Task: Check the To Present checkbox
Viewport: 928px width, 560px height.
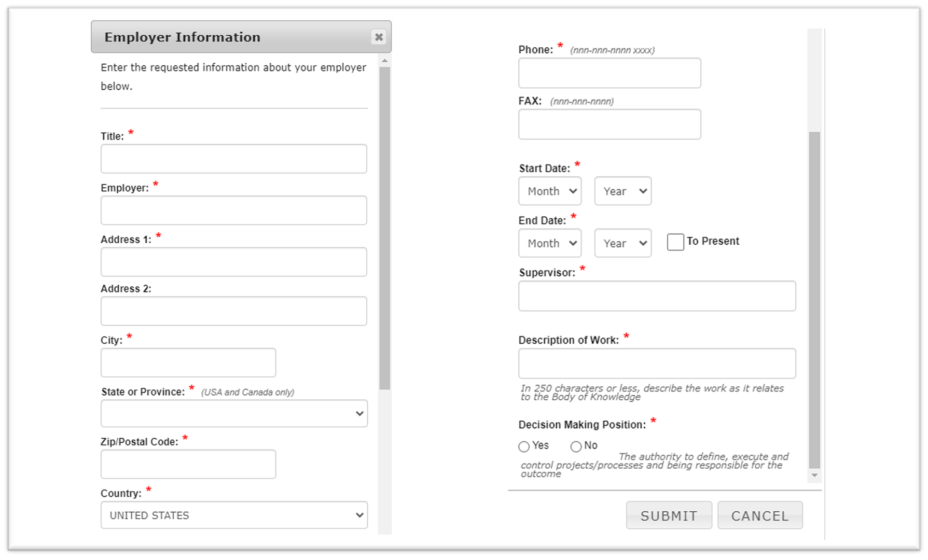Action: pos(675,242)
